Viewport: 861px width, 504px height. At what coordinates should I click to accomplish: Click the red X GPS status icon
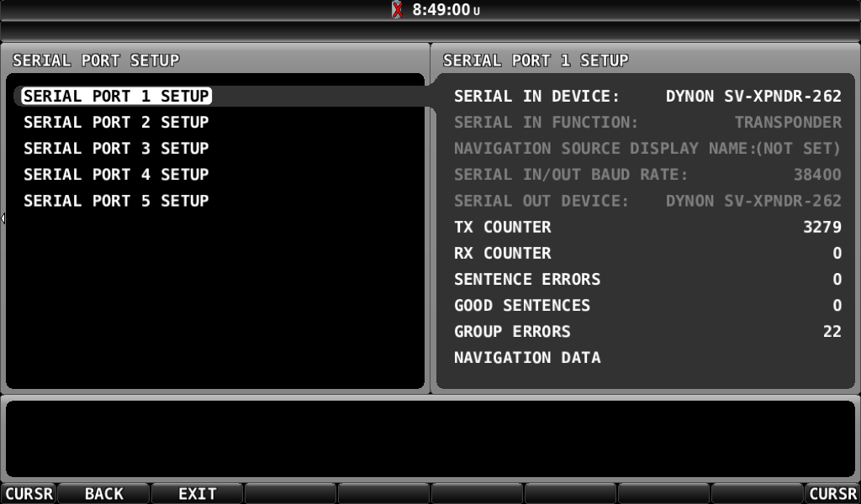397,9
